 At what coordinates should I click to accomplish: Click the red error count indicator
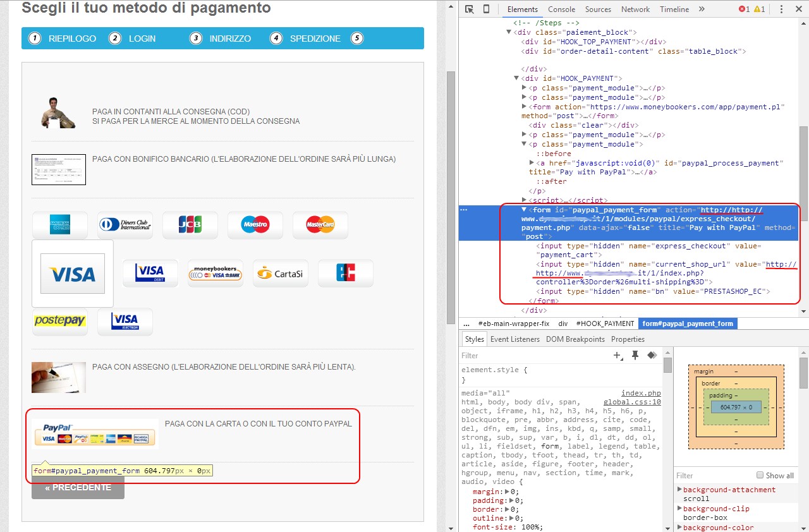(743, 9)
